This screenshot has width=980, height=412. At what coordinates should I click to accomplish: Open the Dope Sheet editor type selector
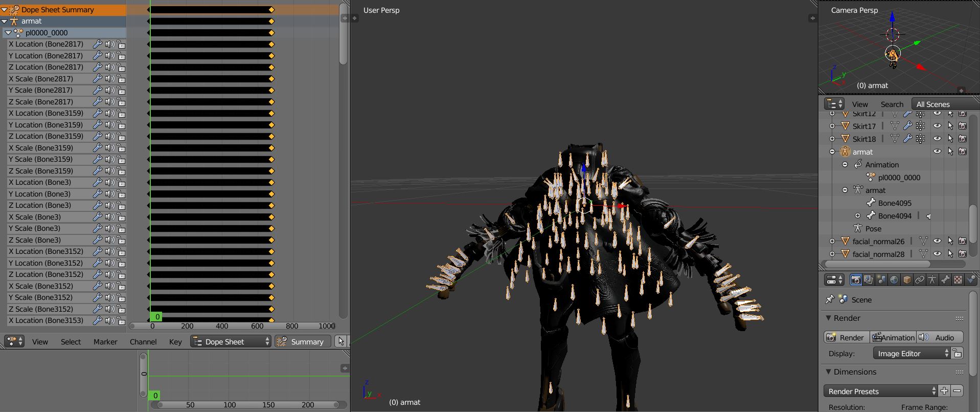[14, 341]
